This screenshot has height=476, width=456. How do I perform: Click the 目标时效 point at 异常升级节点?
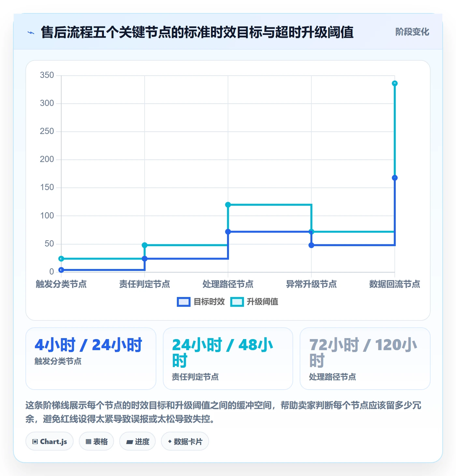(311, 245)
